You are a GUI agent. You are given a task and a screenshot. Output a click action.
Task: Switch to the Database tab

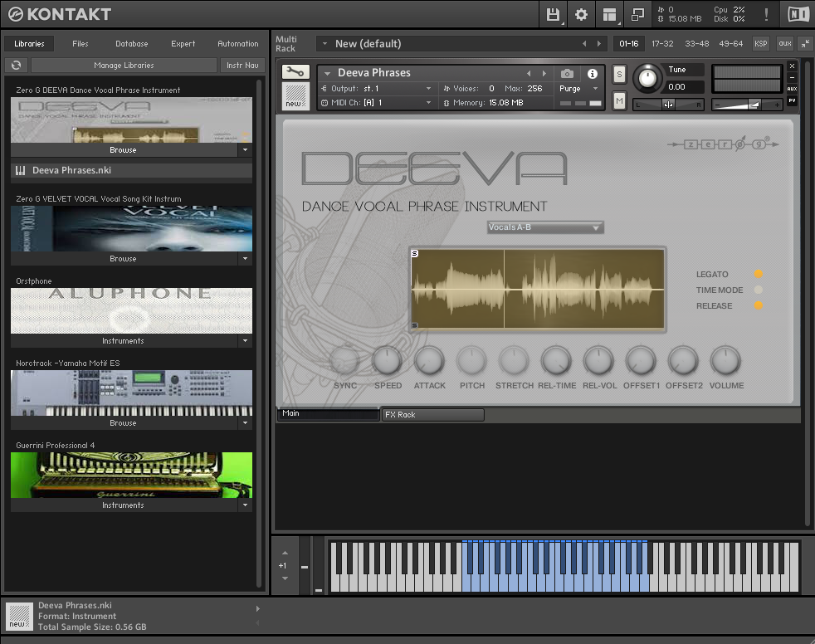(131, 44)
